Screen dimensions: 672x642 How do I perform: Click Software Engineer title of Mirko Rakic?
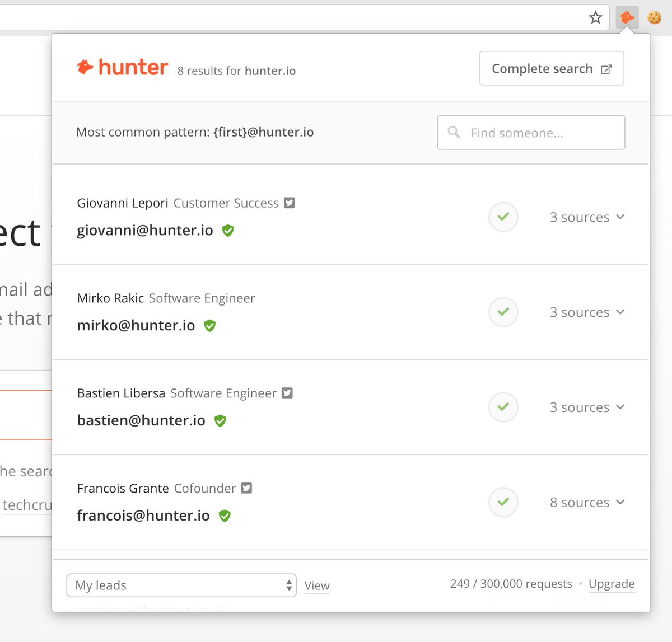point(202,298)
